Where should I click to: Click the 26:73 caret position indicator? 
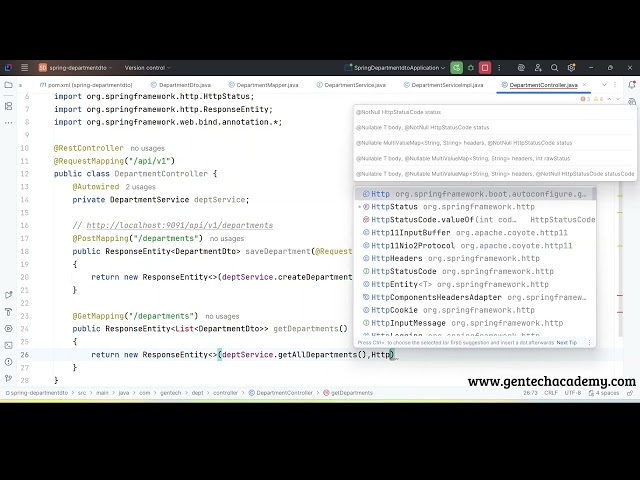530,393
